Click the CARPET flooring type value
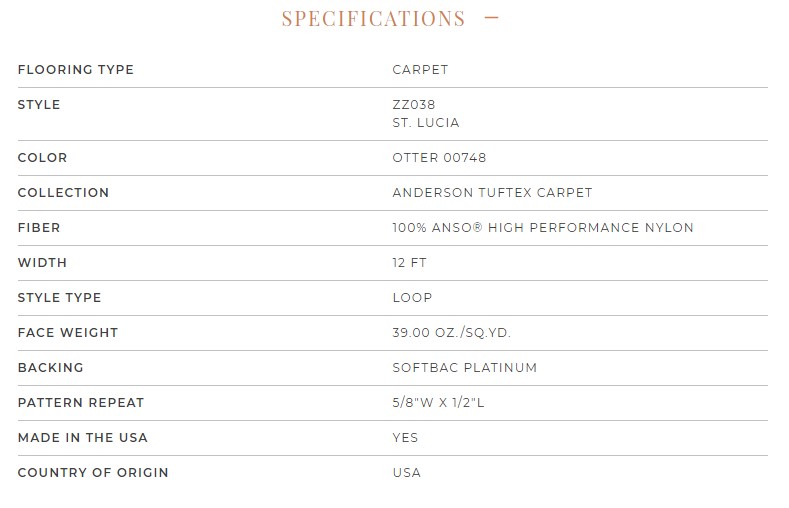Screen dimensions: 789x508 point(420,69)
